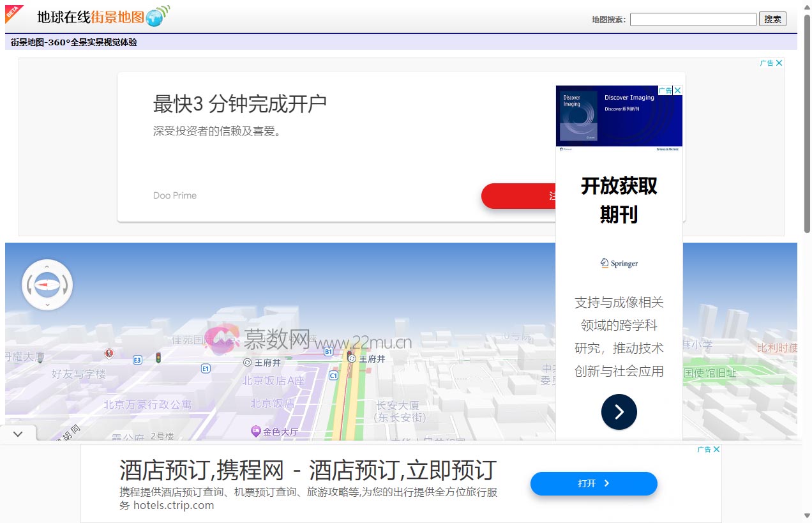Screen dimensions: 812x523
Task: Click the C1 subway exit marker
Action: (x=333, y=375)
